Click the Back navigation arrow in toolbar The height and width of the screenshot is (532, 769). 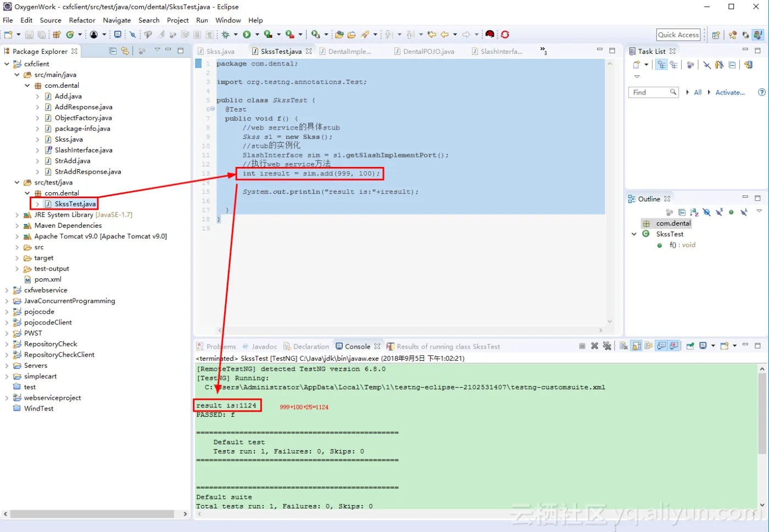[444, 35]
